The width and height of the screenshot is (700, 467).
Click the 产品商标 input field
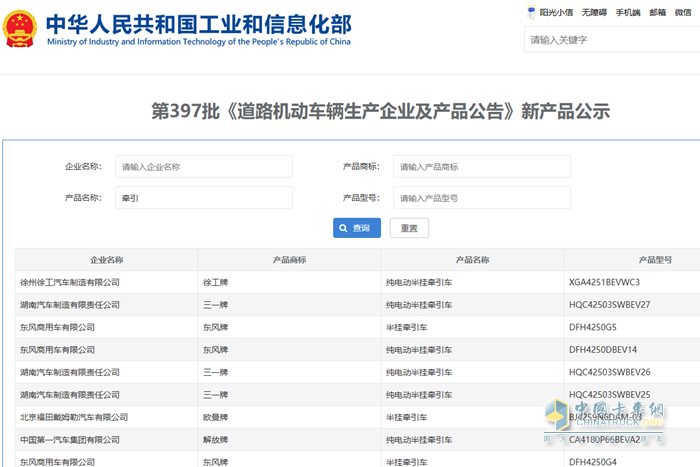click(482, 167)
